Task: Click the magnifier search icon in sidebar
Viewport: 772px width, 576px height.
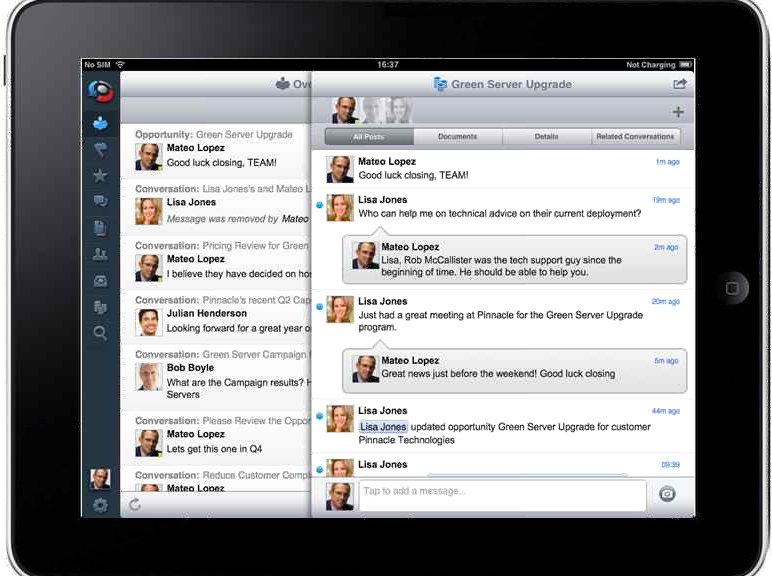Action: [100, 333]
